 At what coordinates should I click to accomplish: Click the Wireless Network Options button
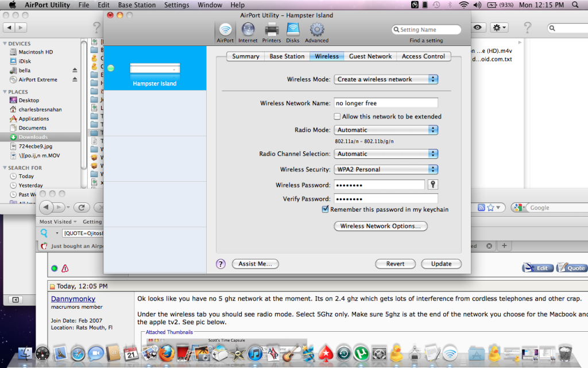point(381,226)
